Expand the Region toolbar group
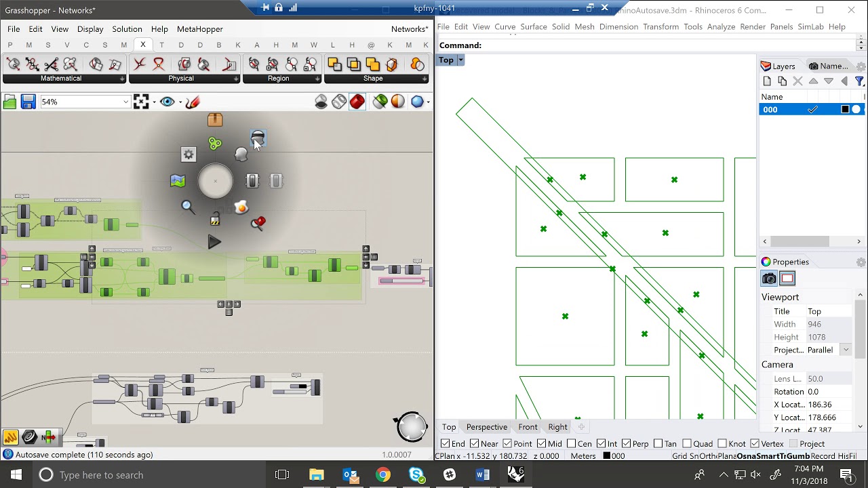Image resolution: width=868 pixels, height=488 pixels. point(316,79)
